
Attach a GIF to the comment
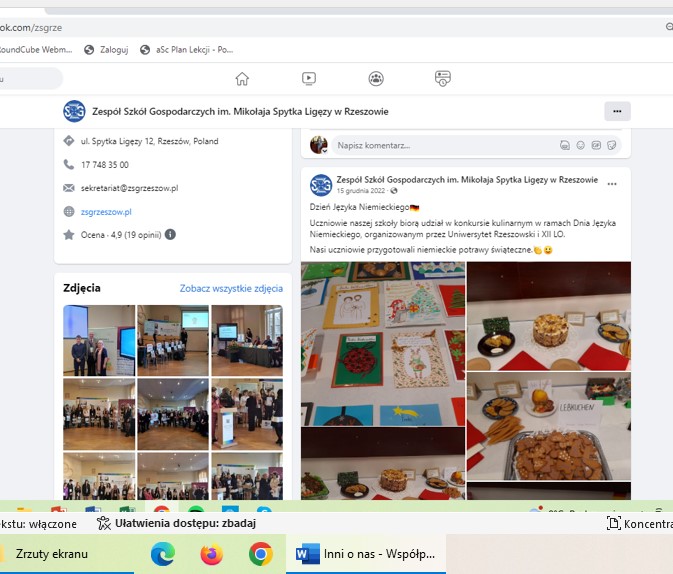point(596,145)
